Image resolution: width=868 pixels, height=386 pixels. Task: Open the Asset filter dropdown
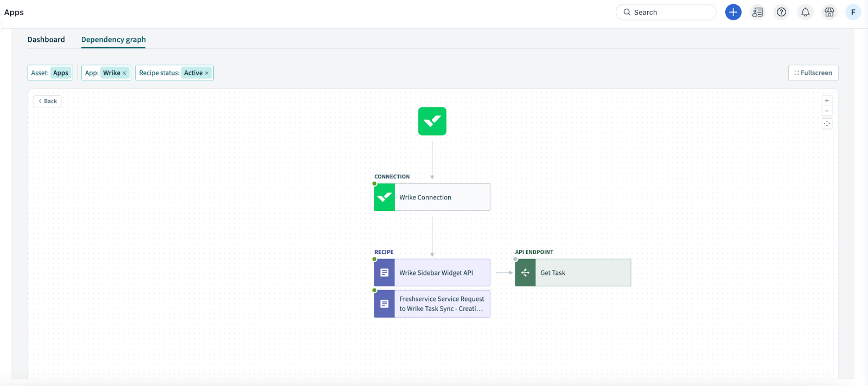[50, 73]
